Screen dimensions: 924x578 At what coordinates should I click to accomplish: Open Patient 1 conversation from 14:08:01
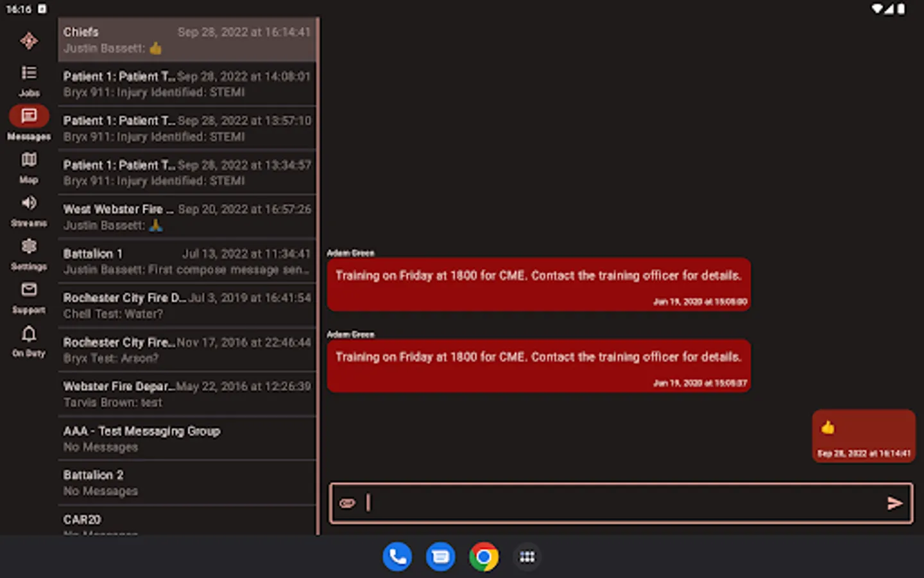[x=187, y=84]
